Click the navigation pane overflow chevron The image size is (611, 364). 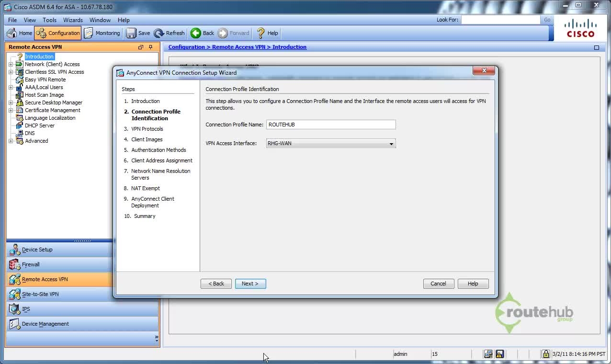(x=156, y=338)
